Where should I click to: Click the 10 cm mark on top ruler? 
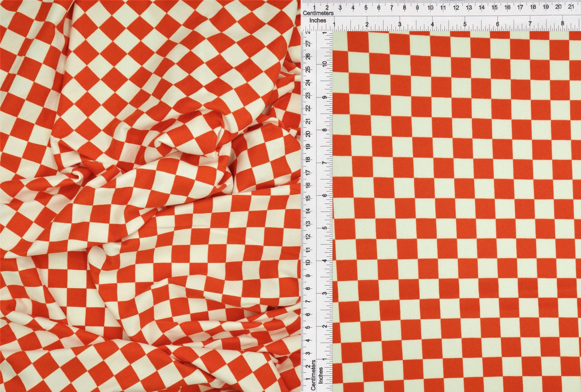coord(430,7)
